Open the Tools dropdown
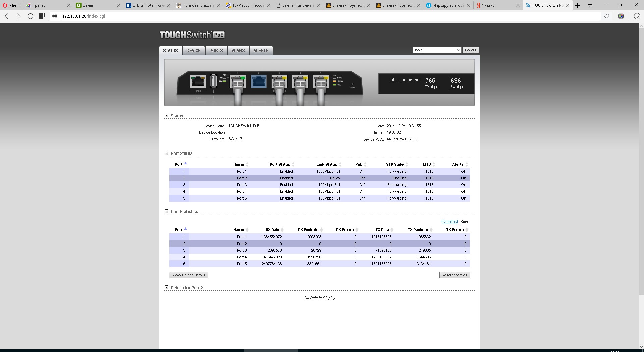This screenshot has width=644, height=352. [437, 50]
